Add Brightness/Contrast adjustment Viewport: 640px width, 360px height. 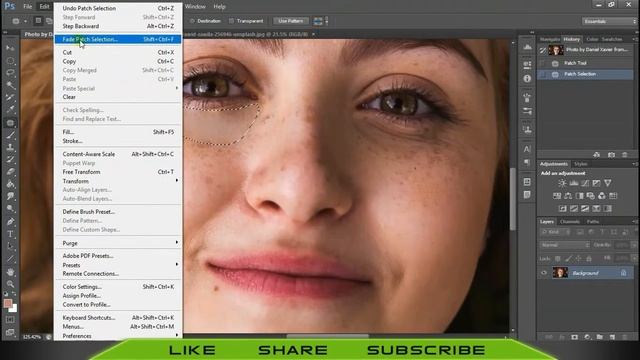tap(562, 183)
